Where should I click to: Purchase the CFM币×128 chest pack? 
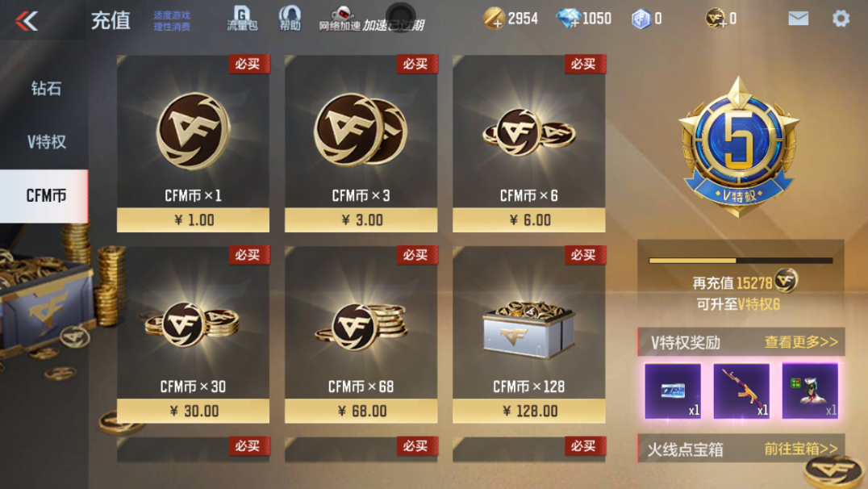pyautogui.click(x=528, y=335)
